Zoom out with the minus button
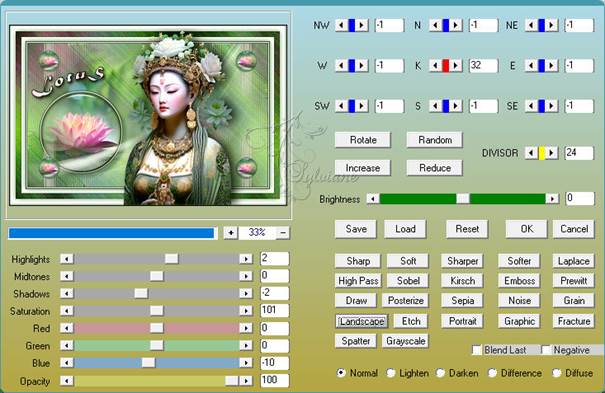The width and height of the screenshot is (605, 393). pyautogui.click(x=283, y=233)
